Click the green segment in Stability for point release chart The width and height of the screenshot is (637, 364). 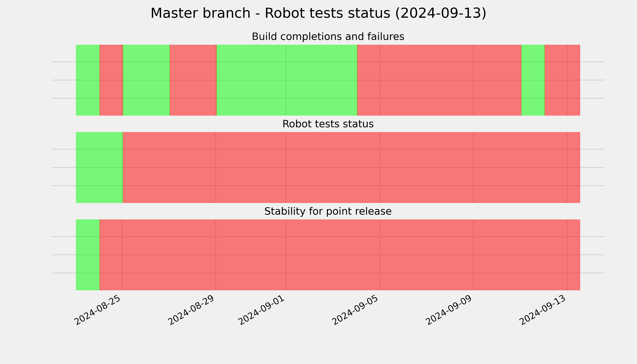point(88,255)
